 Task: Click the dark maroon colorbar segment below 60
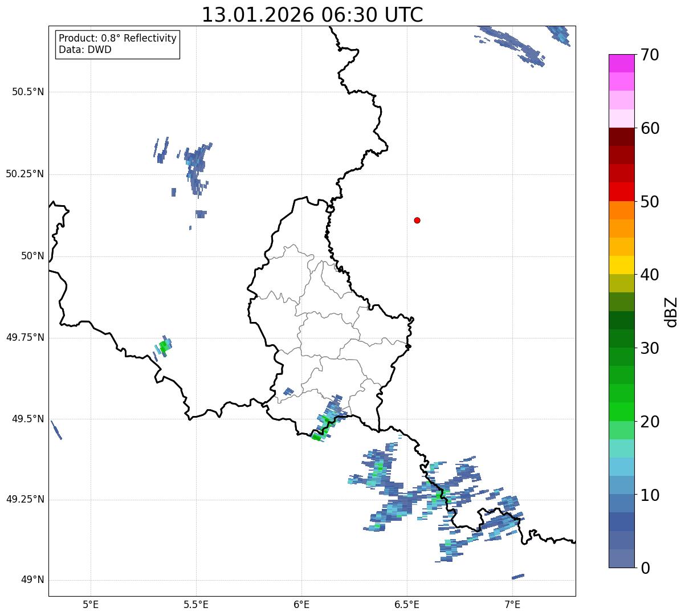[621, 137]
